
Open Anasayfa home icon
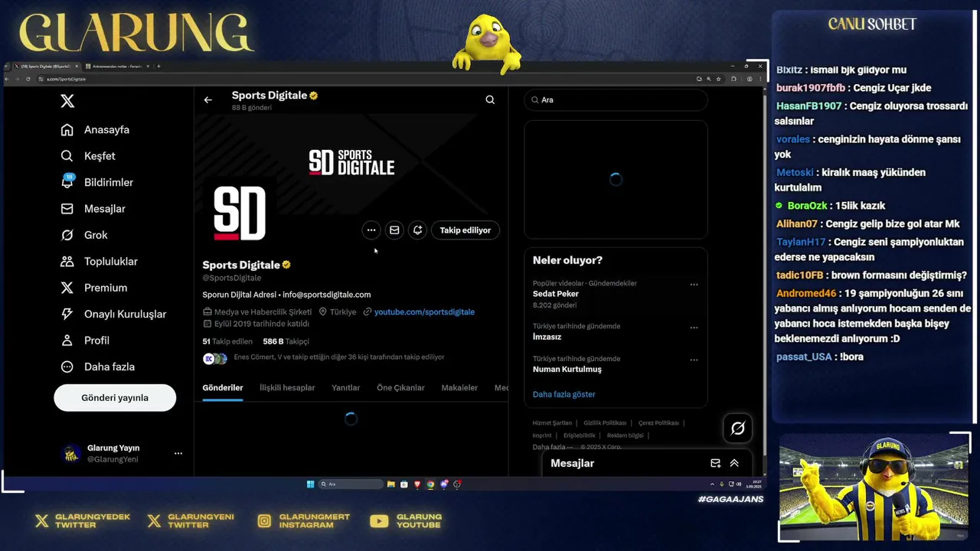[x=67, y=129]
